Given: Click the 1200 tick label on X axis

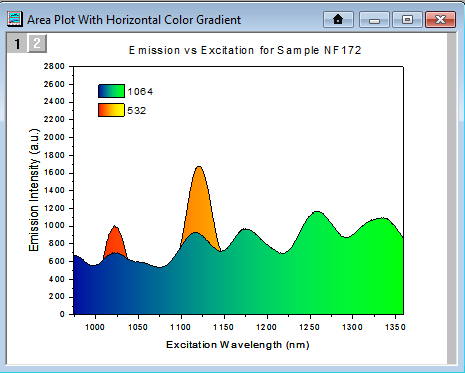Looking at the screenshot, I should 267,327.
